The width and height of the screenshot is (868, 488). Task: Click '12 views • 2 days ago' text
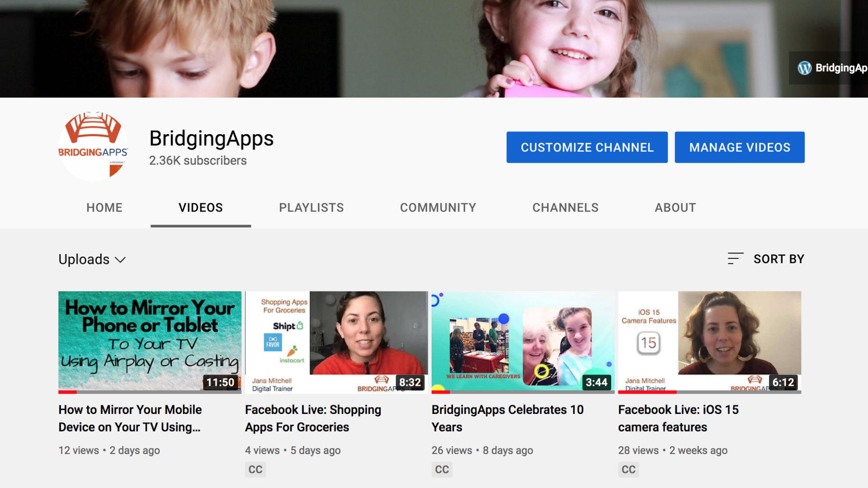[x=109, y=450]
